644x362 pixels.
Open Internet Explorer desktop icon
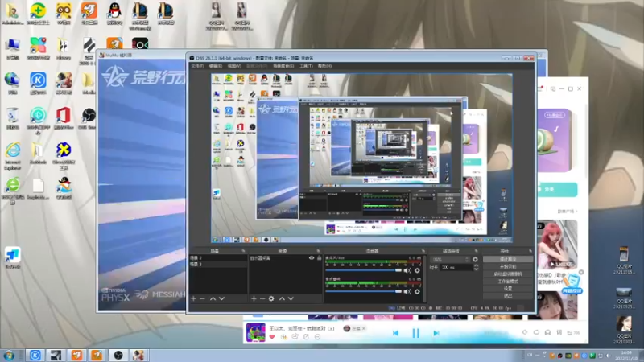tap(13, 155)
